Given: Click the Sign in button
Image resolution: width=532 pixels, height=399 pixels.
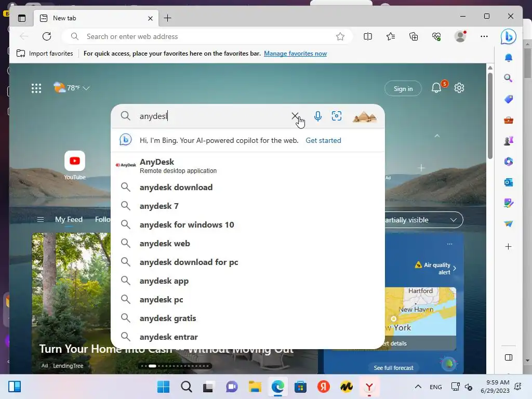Looking at the screenshot, I should (x=403, y=88).
